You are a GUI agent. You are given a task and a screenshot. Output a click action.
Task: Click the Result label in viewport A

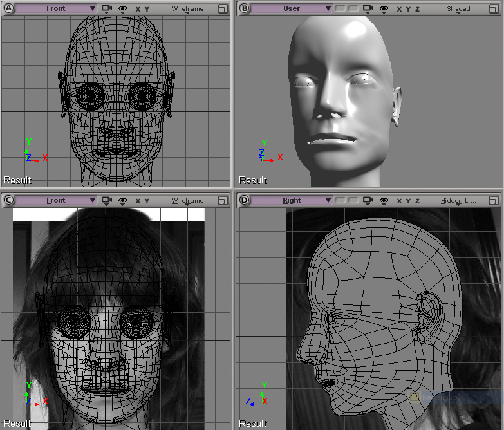tap(17, 180)
